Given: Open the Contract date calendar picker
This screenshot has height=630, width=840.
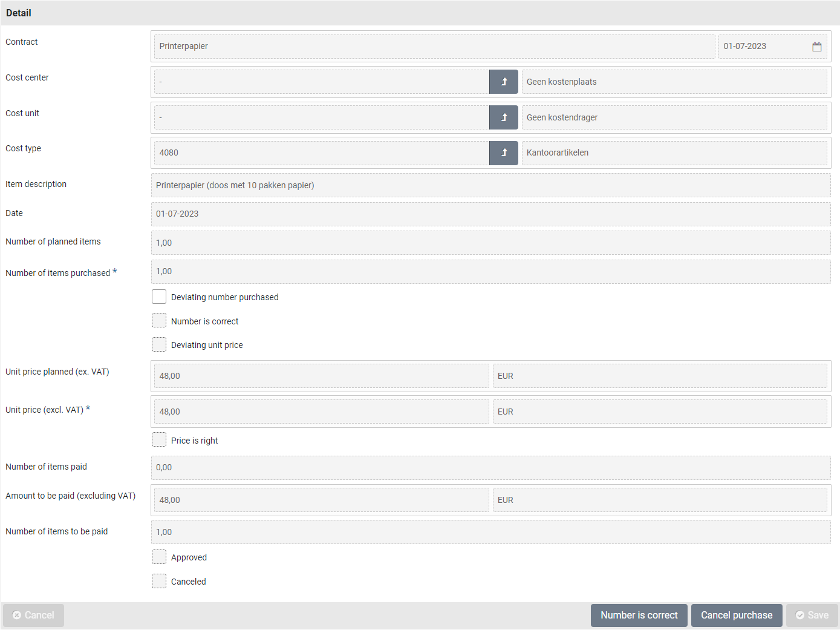Looking at the screenshot, I should point(816,47).
